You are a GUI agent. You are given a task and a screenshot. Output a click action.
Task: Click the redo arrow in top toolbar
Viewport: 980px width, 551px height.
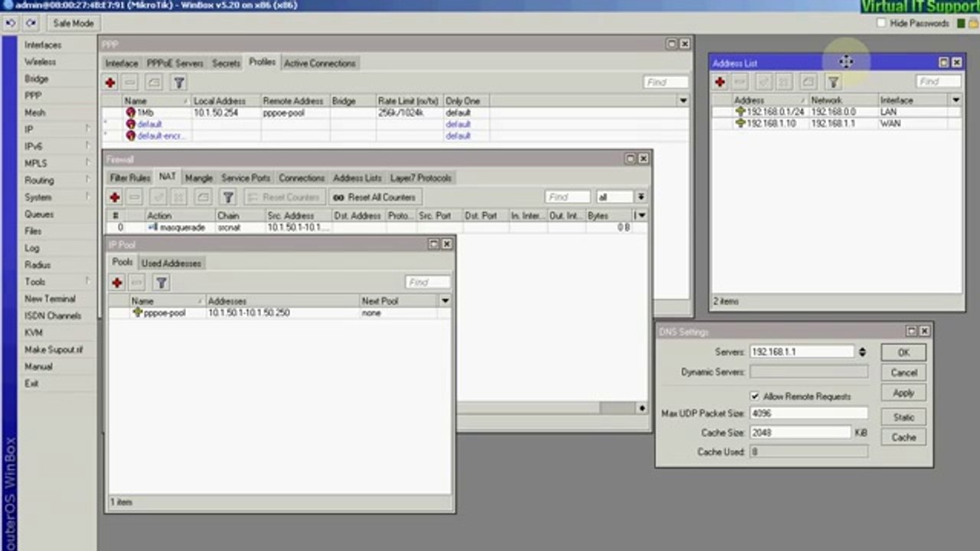[x=31, y=23]
